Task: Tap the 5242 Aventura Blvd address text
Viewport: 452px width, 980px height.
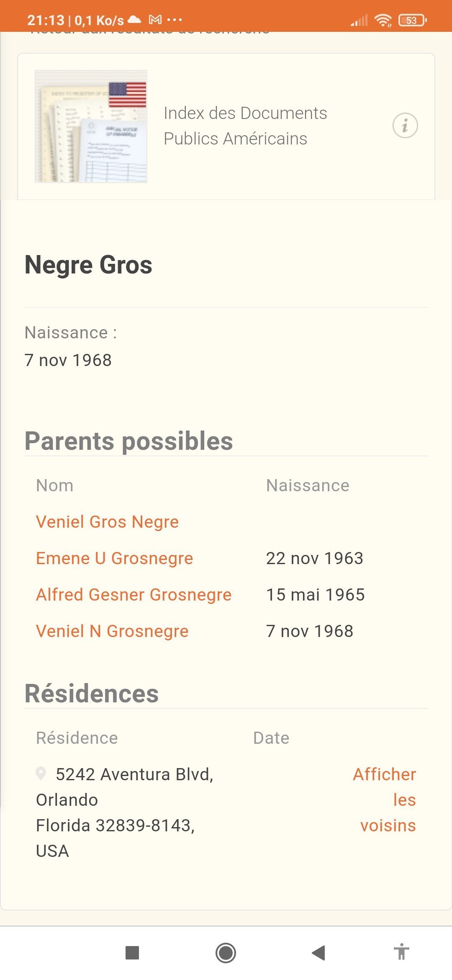Action: [134, 775]
